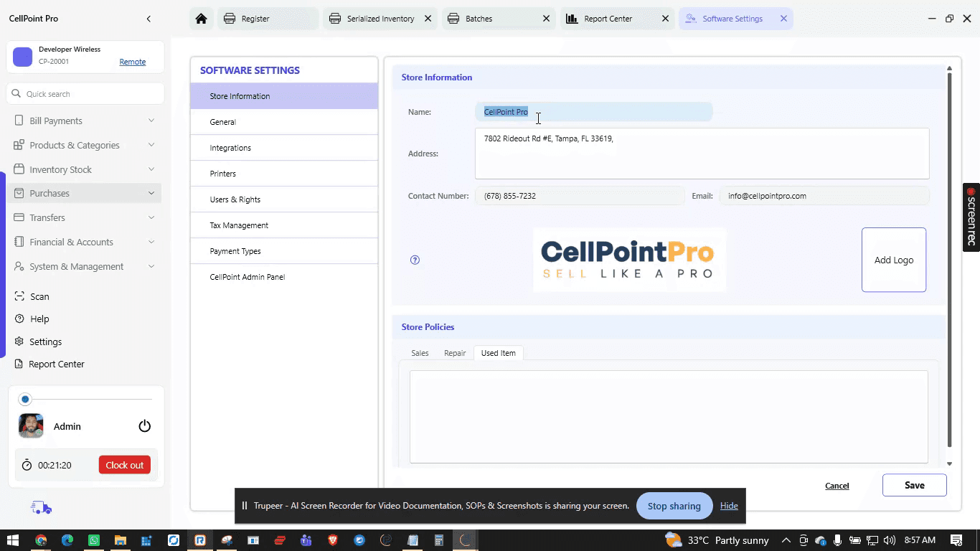Image resolution: width=980 pixels, height=551 pixels.
Task: Open the Home tab icon
Action: [202, 19]
